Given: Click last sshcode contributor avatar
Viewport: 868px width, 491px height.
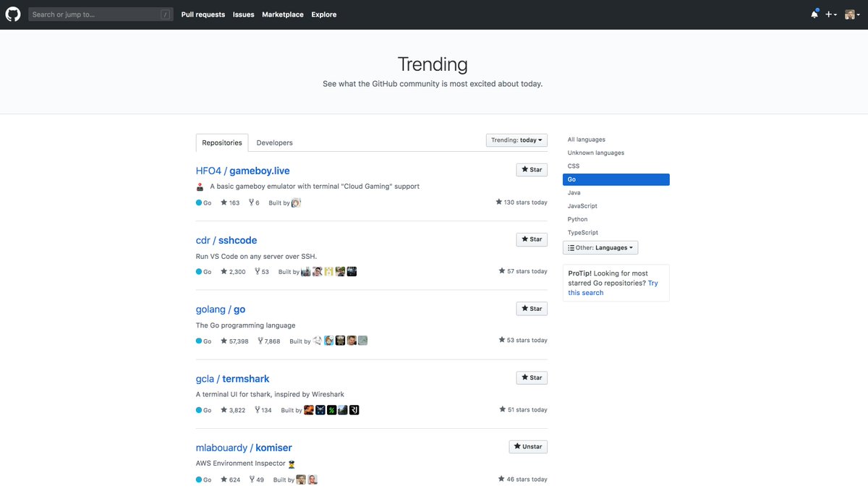Looking at the screenshot, I should coord(352,272).
